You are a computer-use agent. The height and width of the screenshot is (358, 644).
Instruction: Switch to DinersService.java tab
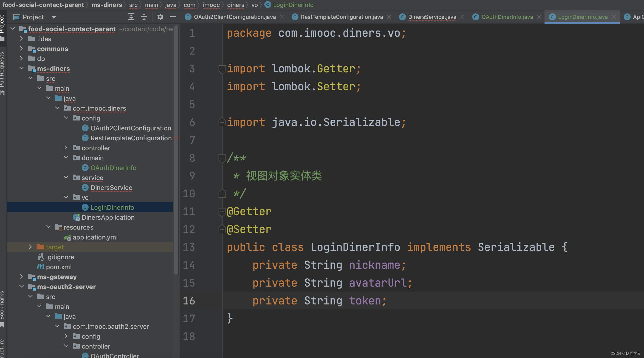[432, 17]
